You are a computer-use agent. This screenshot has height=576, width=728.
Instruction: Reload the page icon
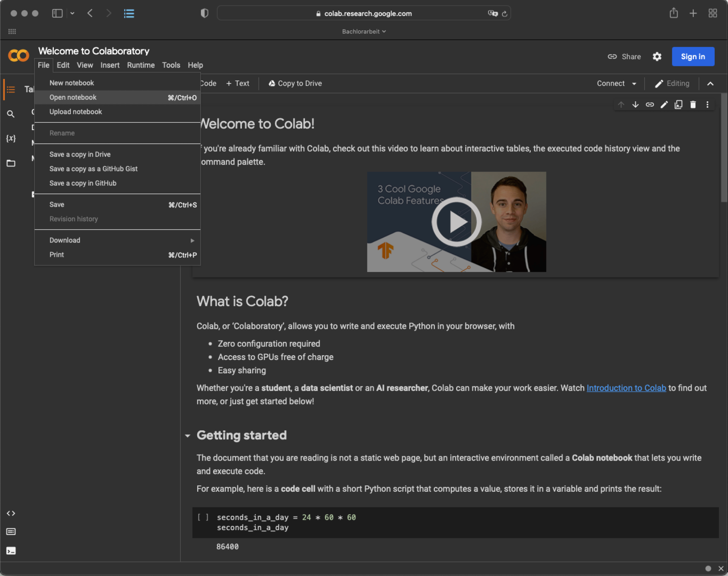(x=505, y=14)
